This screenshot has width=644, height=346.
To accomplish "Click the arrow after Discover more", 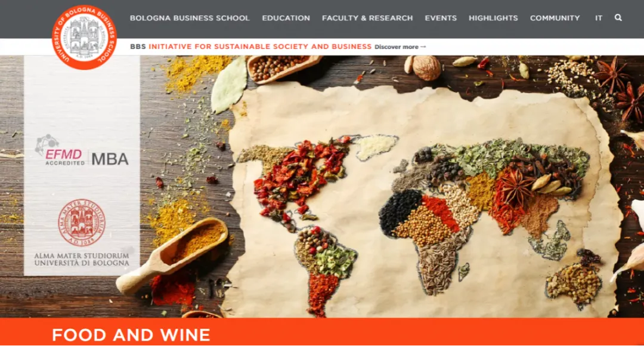I will pos(423,47).
